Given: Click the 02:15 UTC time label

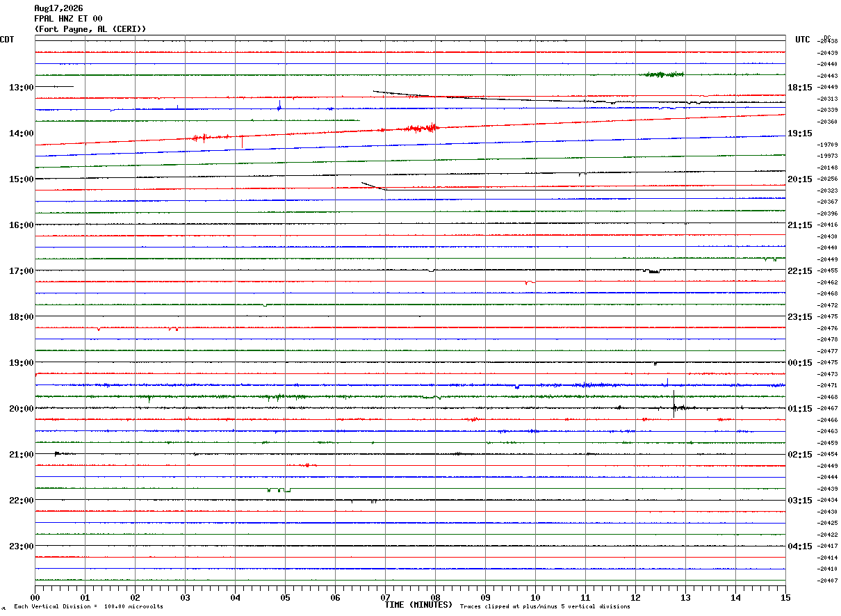Looking at the screenshot, I should (x=800, y=455).
